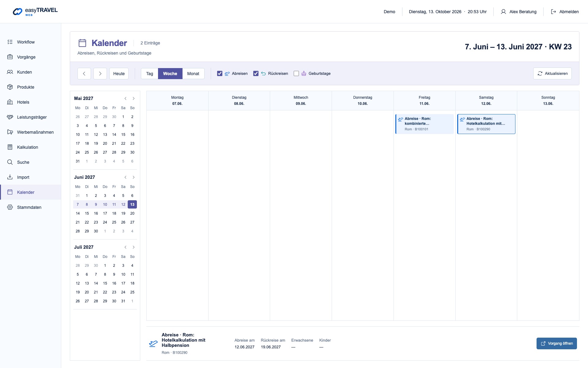Screen dimensions: 588x368
Task: Uncheck the Rückreisen checkbox
Action: tap(256, 74)
